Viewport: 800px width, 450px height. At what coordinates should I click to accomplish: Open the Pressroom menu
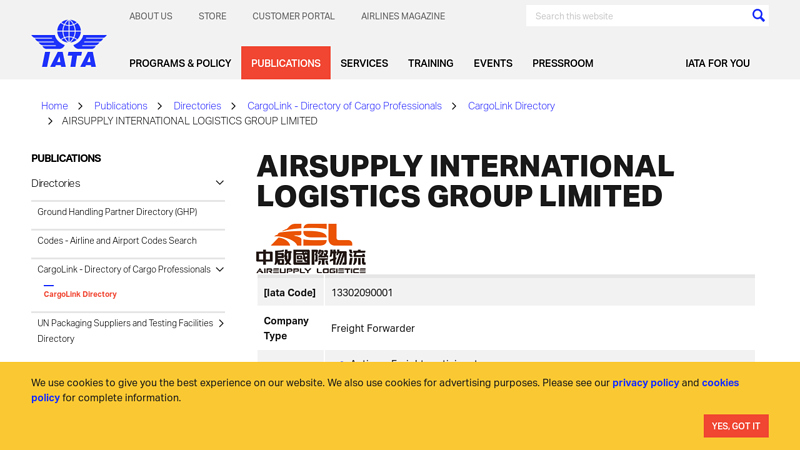pyautogui.click(x=563, y=63)
